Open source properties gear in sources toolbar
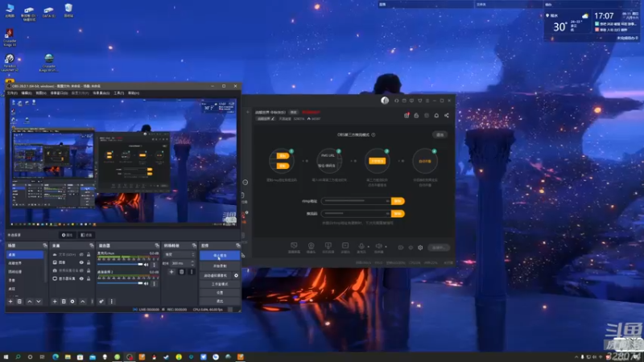644x362 pixels. pos(72,301)
